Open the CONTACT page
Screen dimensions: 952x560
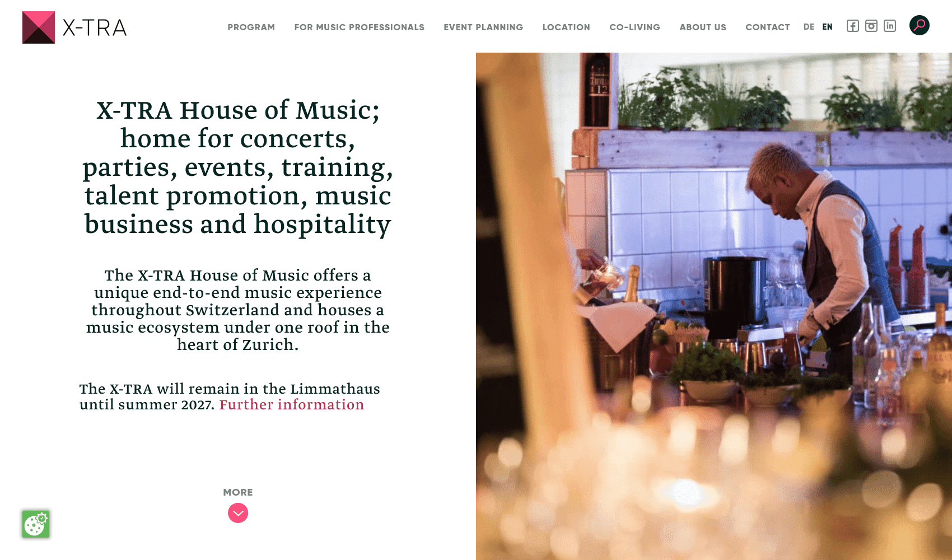point(767,27)
